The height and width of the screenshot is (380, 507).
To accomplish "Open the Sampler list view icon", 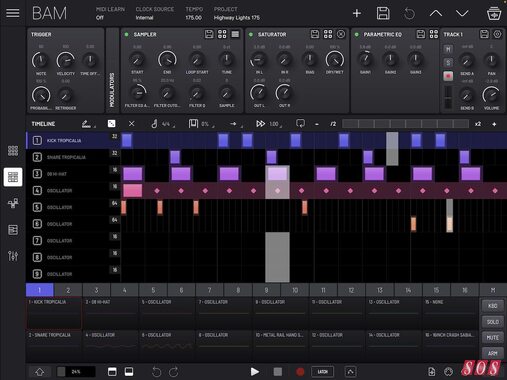I will pos(235,34).
